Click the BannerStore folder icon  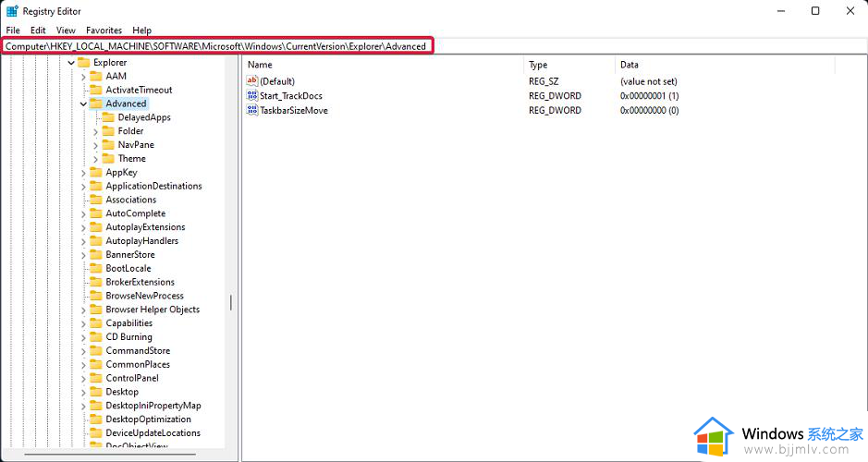(96, 254)
